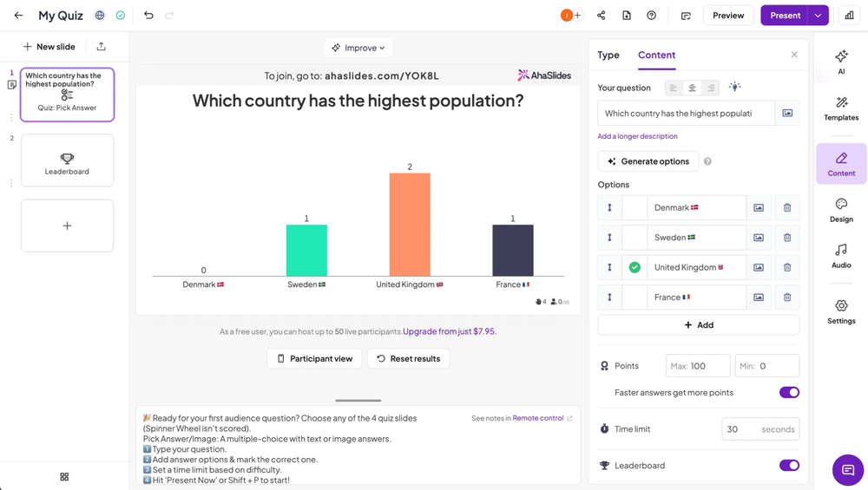Expand the Improve dropdown
868x490 pixels.
pos(358,48)
